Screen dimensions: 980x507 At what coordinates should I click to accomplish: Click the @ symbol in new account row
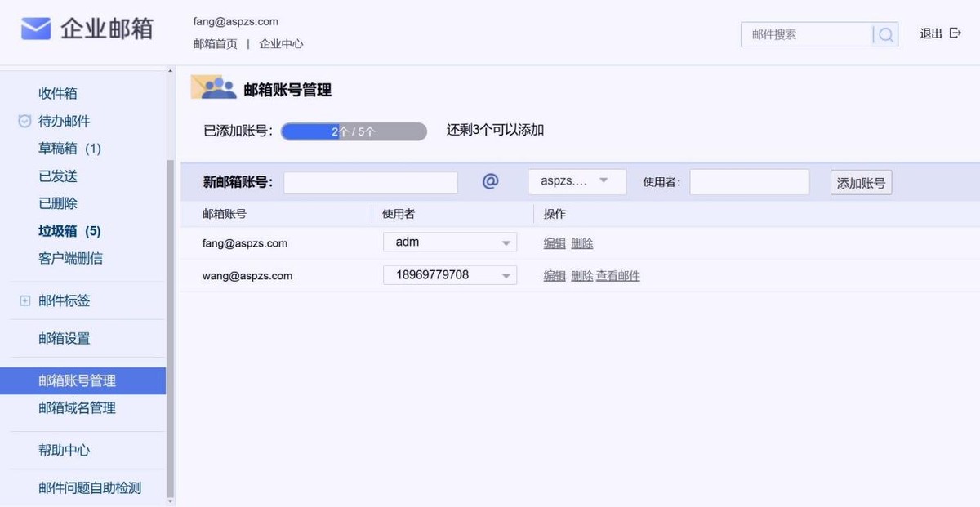[x=490, y=181]
